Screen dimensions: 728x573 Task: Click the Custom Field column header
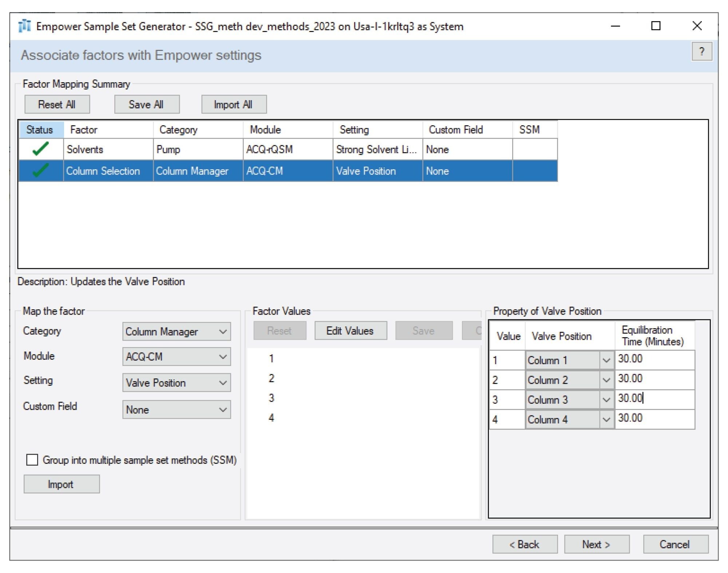coord(468,130)
